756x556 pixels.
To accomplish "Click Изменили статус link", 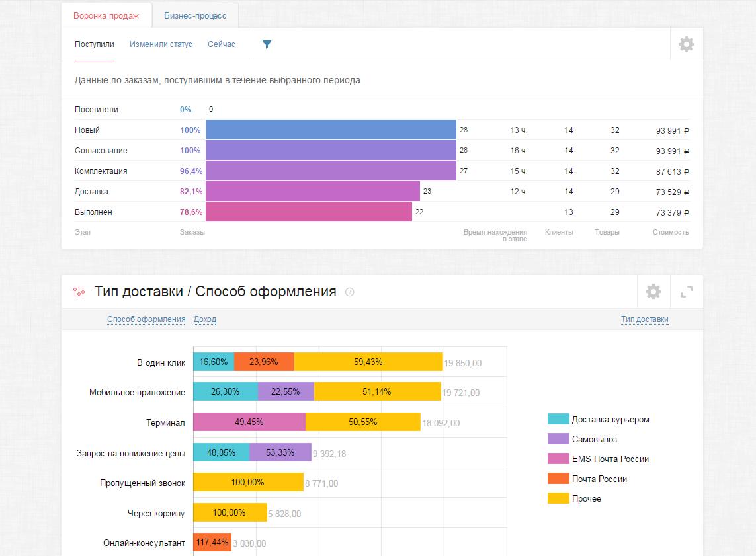I will pyautogui.click(x=161, y=44).
